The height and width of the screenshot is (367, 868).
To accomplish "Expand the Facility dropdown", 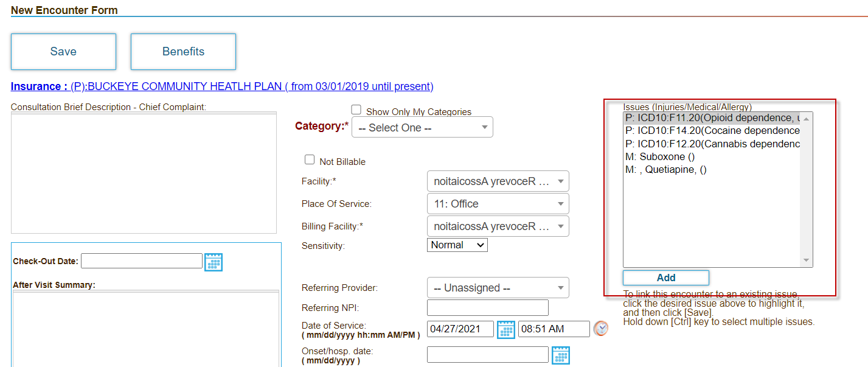I will point(498,181).
